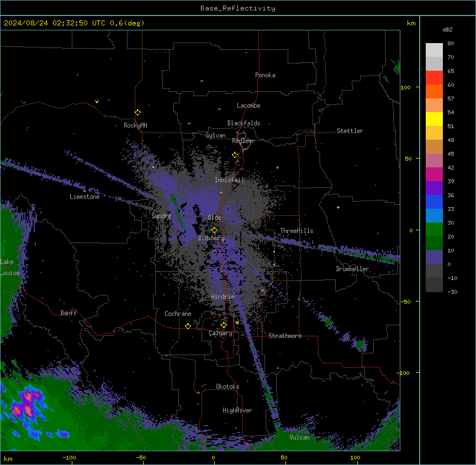Click the white plus marker west of Drumheller

pyautogui.click(x=338, y=207)
